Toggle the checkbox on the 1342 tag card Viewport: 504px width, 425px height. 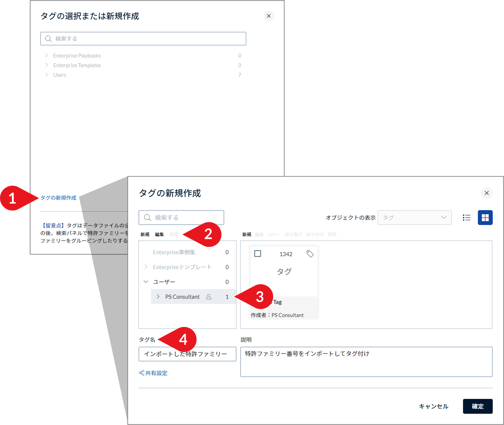coord(258,253)
